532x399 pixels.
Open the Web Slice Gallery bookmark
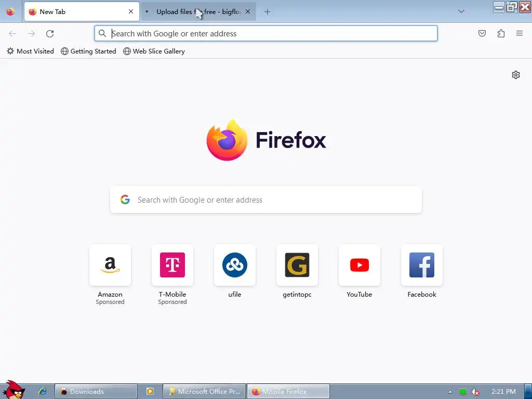point(154,51)
